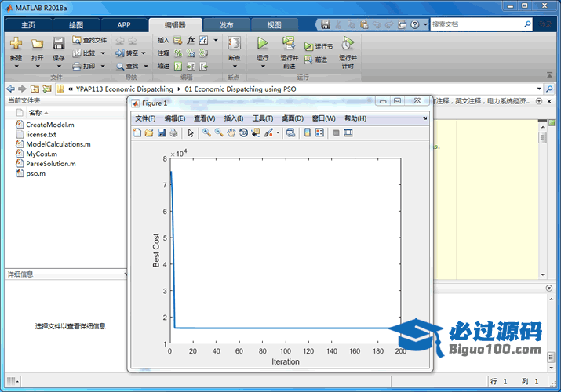Click the Zoom In tool in Figure toolbar

click(x=206, y=132)
